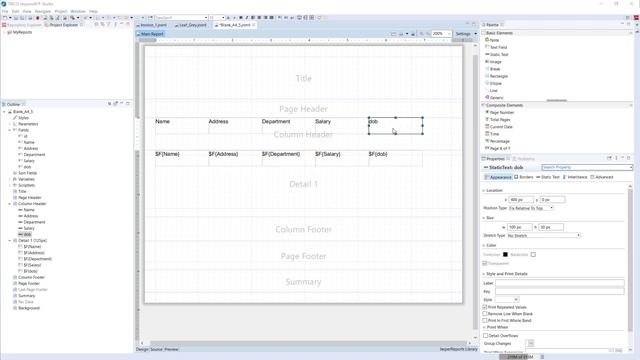Viewport: 640px width, 360px height.
Task: Select the Rectangle palette element
Action: (x=496, y=76)
